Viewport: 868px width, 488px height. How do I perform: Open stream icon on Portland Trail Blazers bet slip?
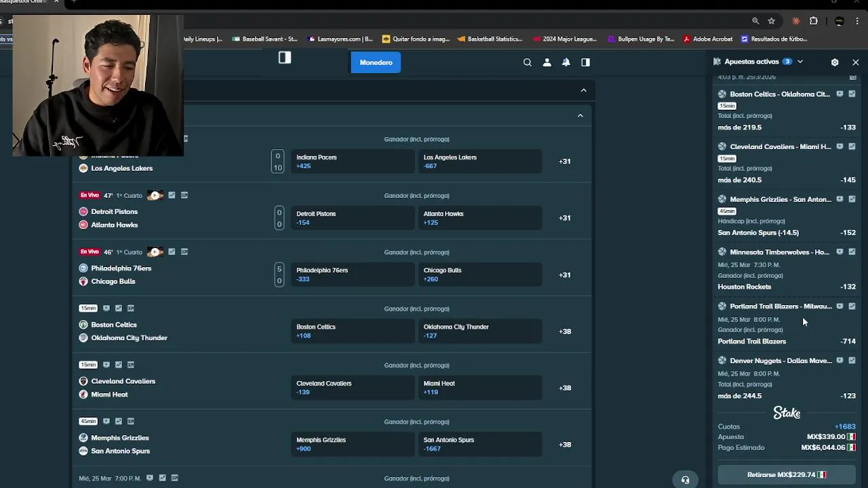(840, 306)
